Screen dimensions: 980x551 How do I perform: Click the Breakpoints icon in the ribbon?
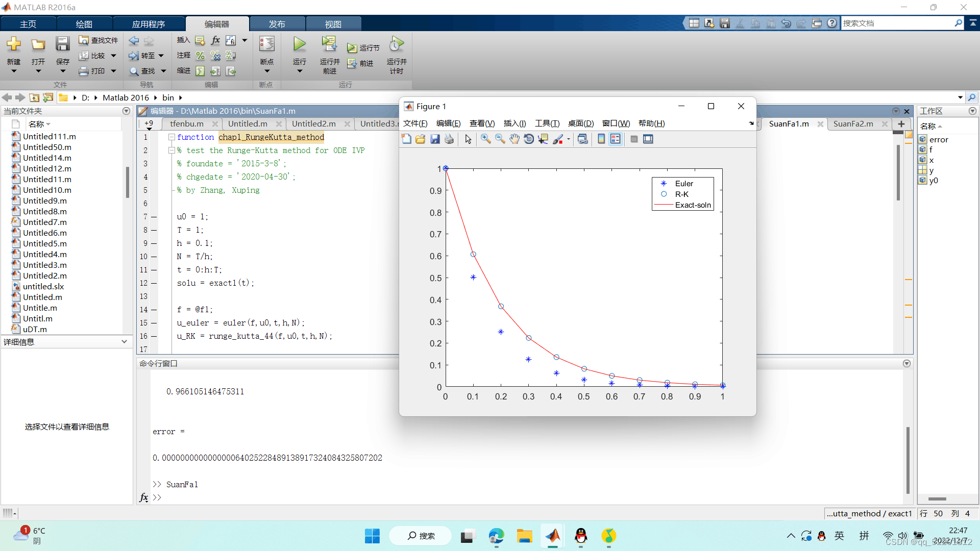tap(266, 44)
